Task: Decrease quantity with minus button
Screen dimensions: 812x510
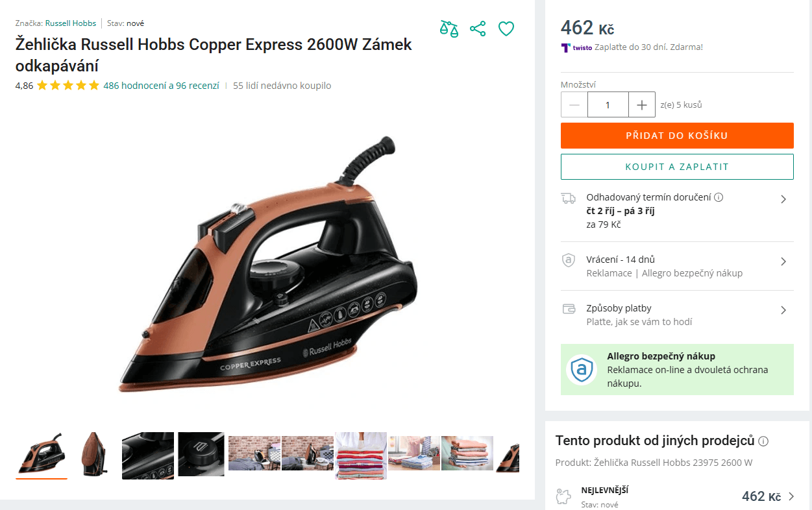Action: click(574, 104)
